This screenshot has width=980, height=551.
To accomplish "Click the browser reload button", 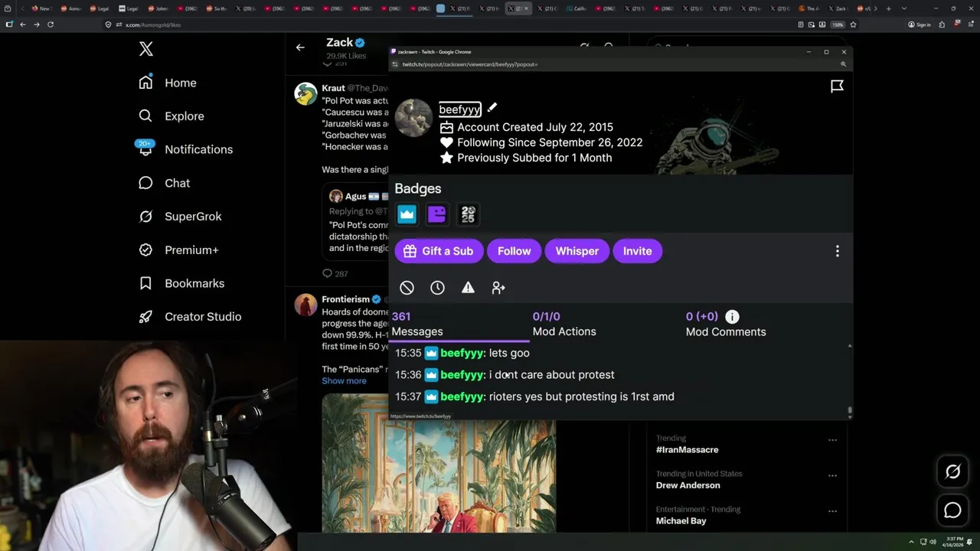I will point(50,24).
